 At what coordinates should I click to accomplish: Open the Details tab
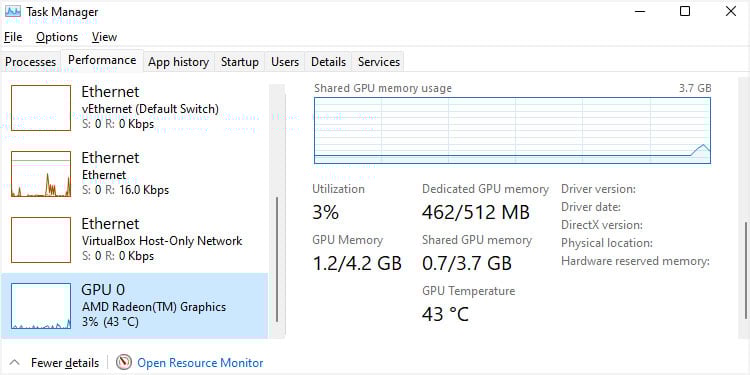tap(328, 62)
